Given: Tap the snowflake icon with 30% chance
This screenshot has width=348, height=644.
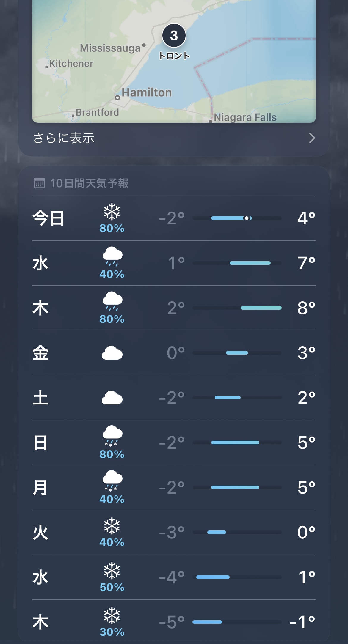Looking at the screenshot, I should click(112, 616).
